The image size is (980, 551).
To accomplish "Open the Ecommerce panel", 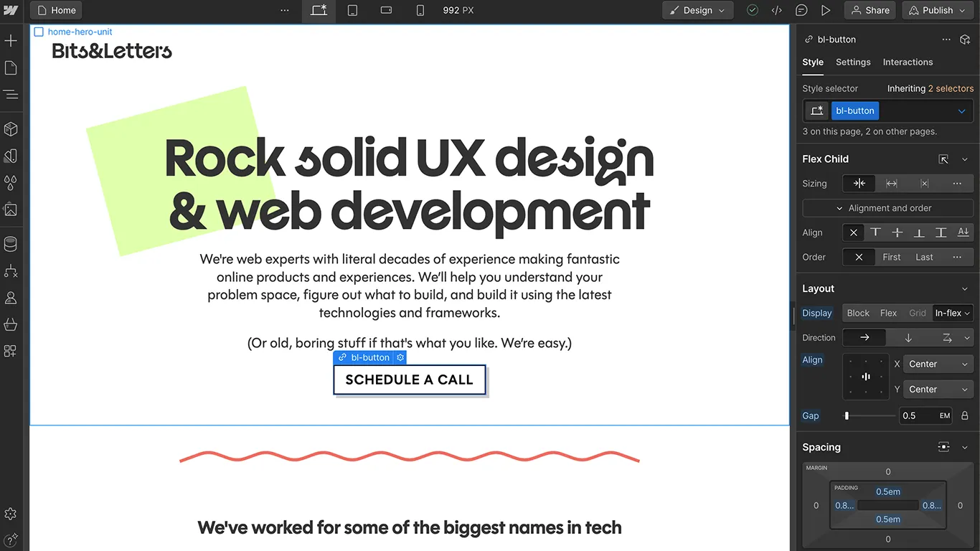I will tap(11, 324).
